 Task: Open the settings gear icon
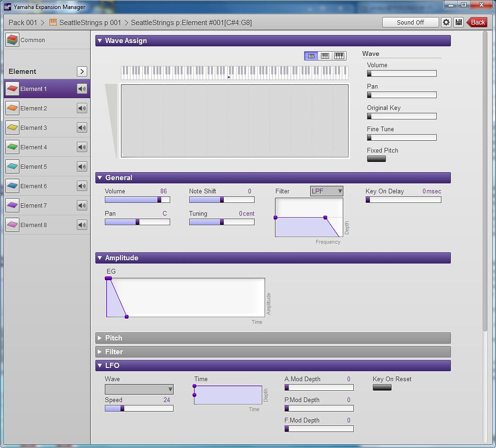tap(446, 22)
